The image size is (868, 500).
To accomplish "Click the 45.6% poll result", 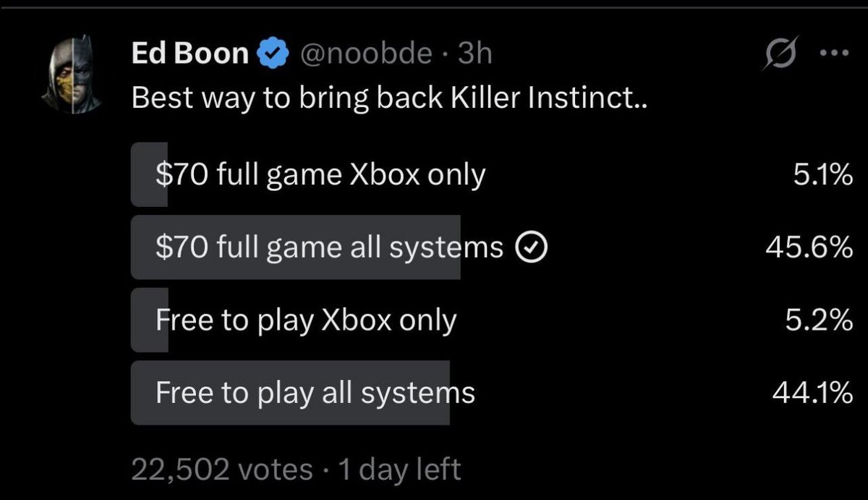I will point(809,248).
